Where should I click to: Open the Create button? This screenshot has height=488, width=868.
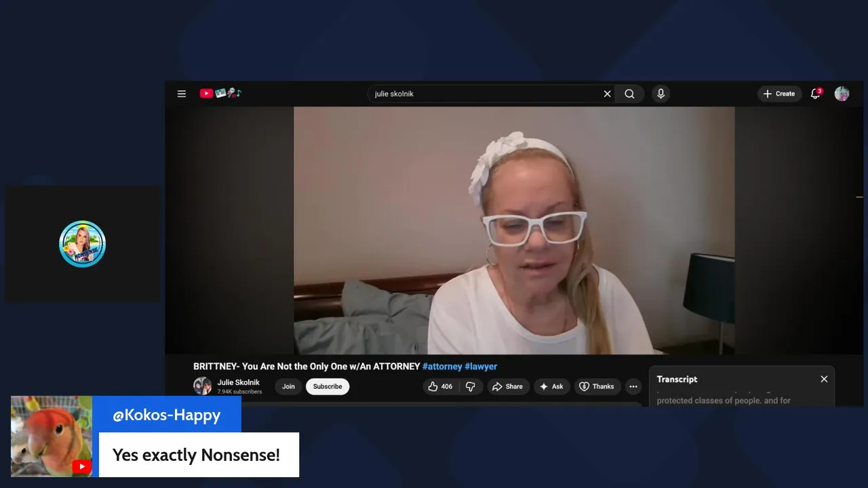click(x=779, y=94)
